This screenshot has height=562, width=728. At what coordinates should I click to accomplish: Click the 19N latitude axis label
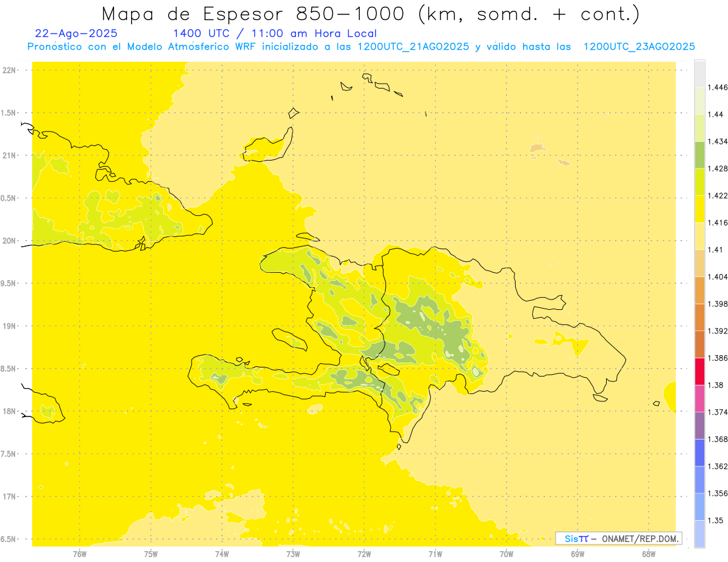click(x=10, y=326)
